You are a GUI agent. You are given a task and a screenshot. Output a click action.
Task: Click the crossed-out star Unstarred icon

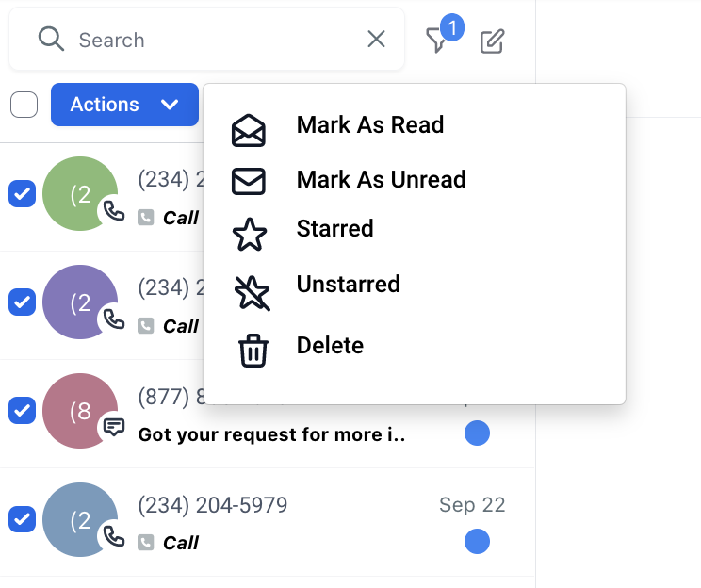pos(252,293)
